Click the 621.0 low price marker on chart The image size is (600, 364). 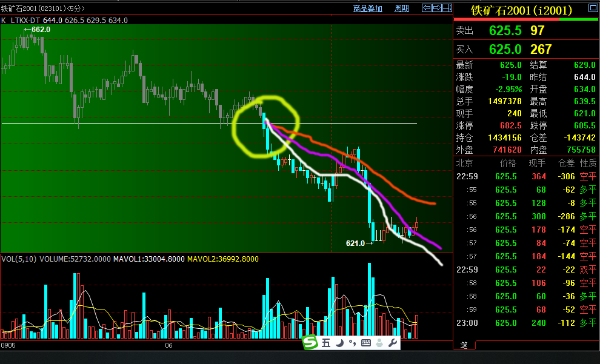pyautogui.click(x=356, y=243)
